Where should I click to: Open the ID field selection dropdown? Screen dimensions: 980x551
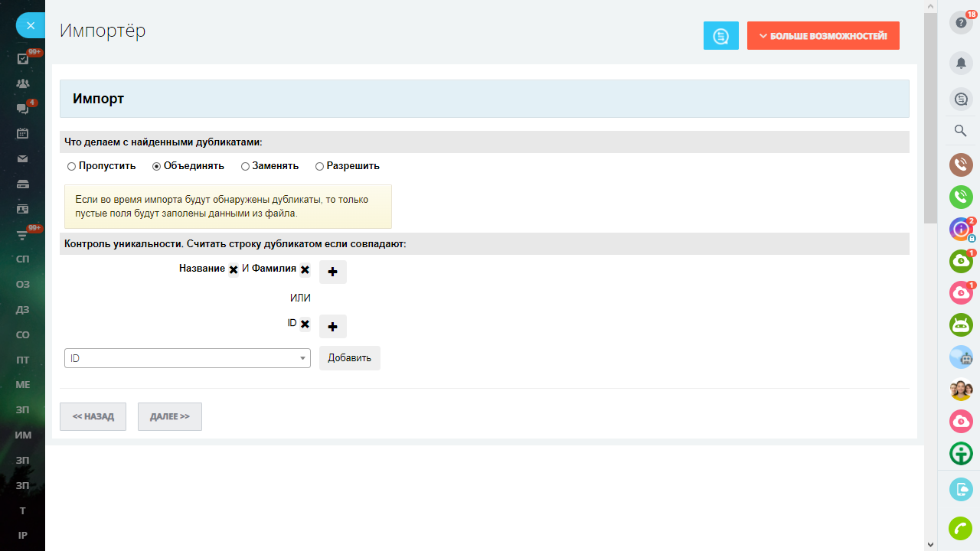(188, 358)
